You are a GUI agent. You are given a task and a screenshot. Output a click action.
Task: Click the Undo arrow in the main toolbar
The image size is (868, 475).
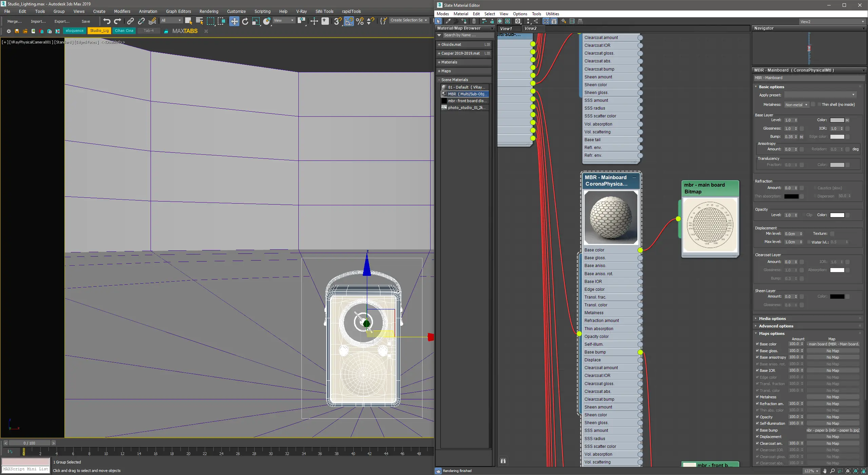107,21
